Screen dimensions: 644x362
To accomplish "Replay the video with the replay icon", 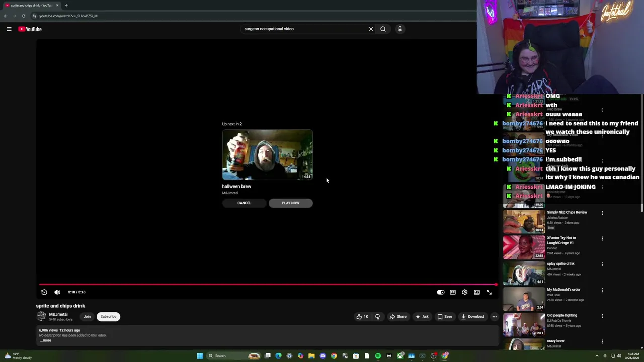I will [44, 292].
